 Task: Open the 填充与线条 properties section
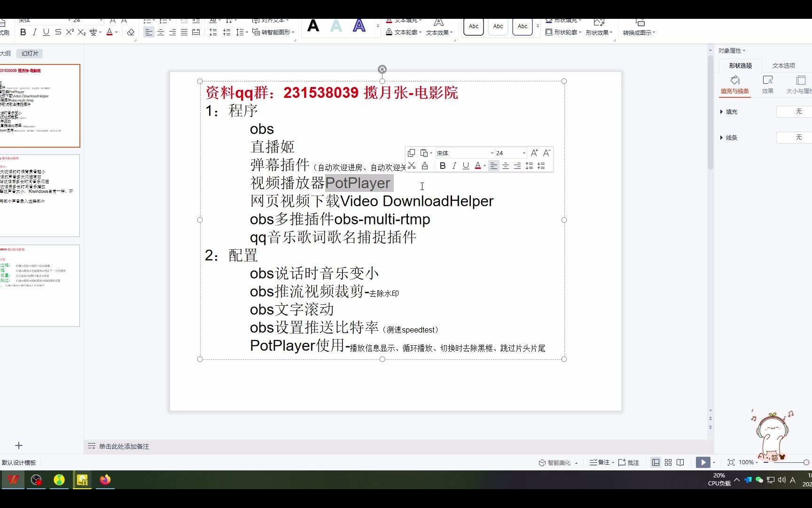735,85
